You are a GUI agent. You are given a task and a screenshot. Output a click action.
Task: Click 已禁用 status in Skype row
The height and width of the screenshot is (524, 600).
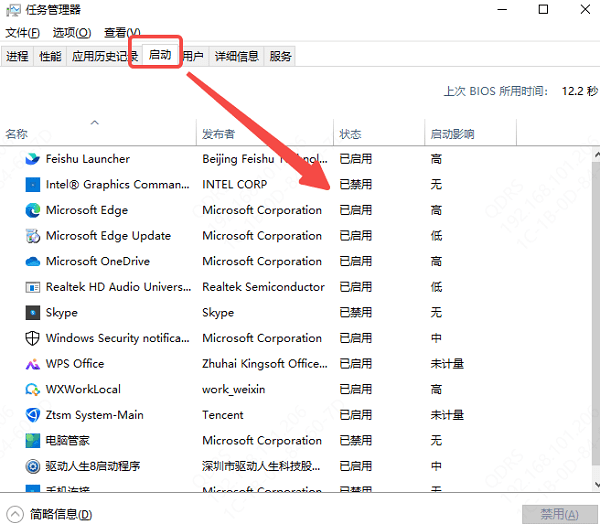pos(355,313)
